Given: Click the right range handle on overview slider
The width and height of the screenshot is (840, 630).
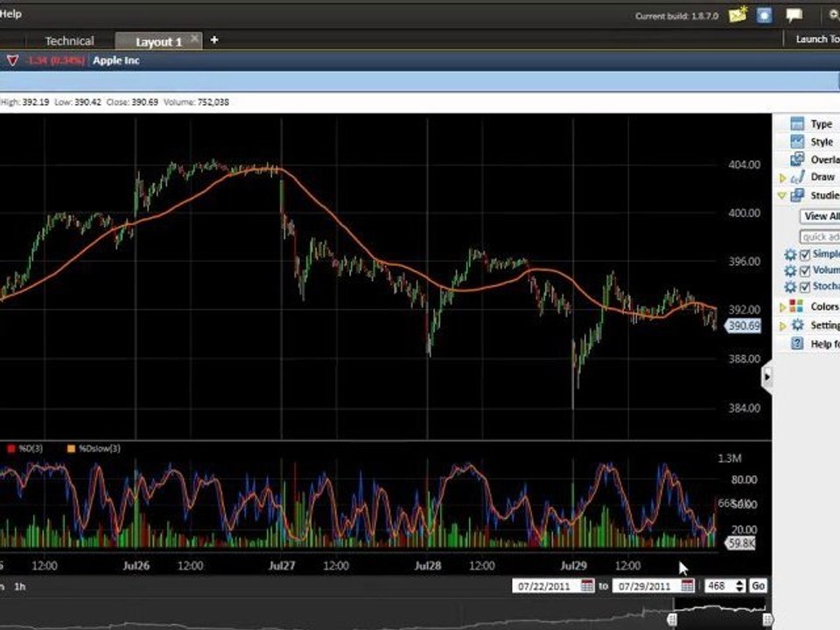Looking at the screenshot, I should pos(767,619).
